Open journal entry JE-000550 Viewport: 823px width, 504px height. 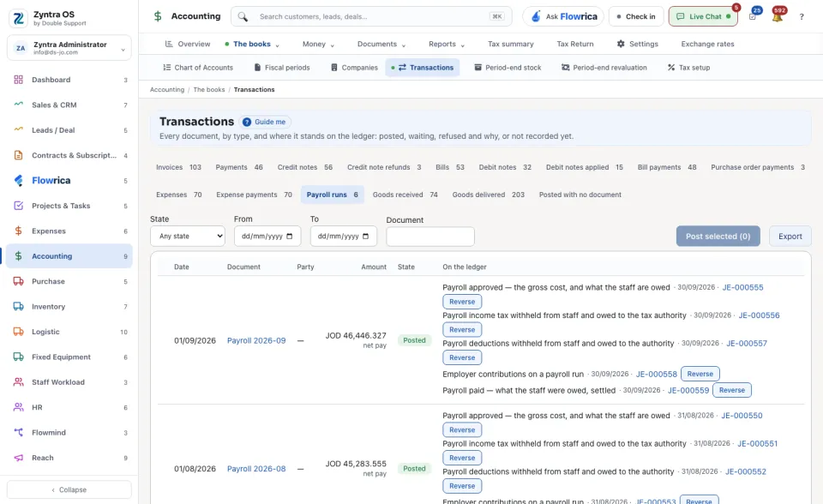tap(742, 416)
